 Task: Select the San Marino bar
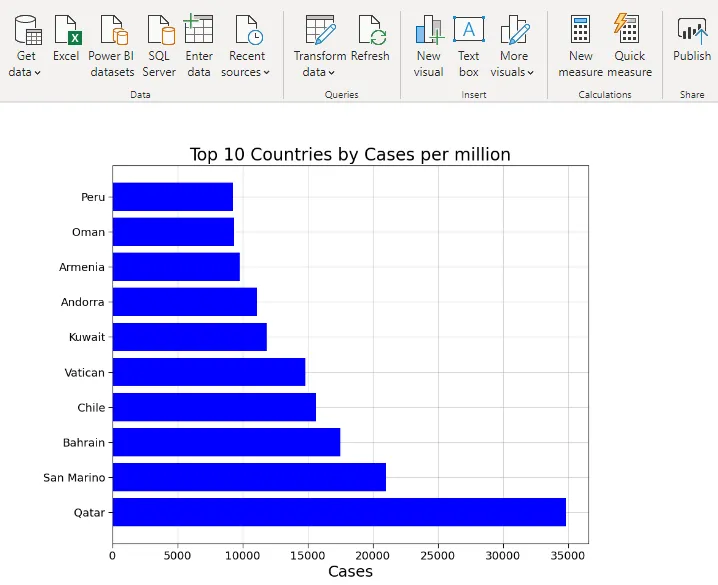(249, 477)
